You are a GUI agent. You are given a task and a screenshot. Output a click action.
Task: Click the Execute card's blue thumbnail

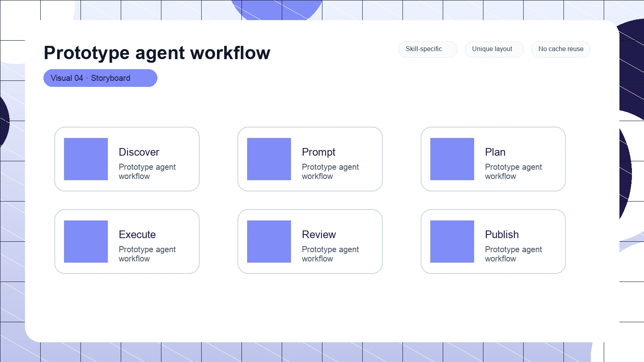click(86, 241)
